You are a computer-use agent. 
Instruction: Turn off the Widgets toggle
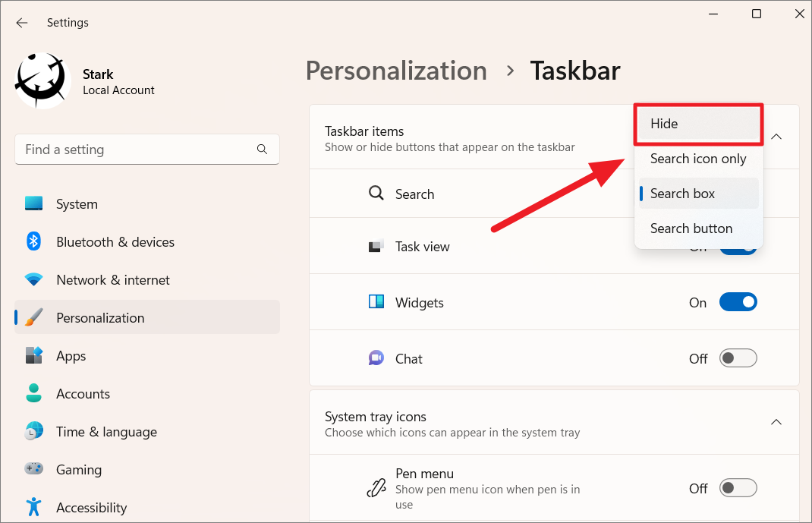(x=738, y=301)
